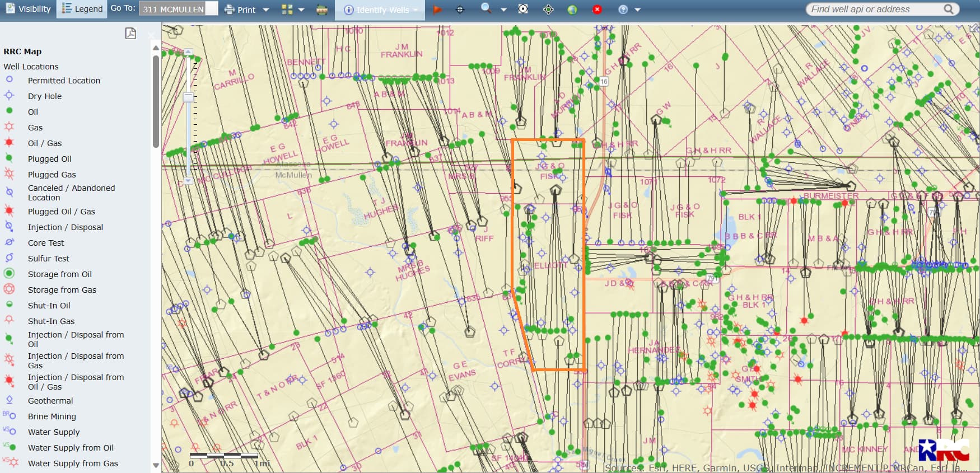Screen dimensions: 980x473
Task: Expand the grid tool dropdown arrow
Action: tap(301, 10)
